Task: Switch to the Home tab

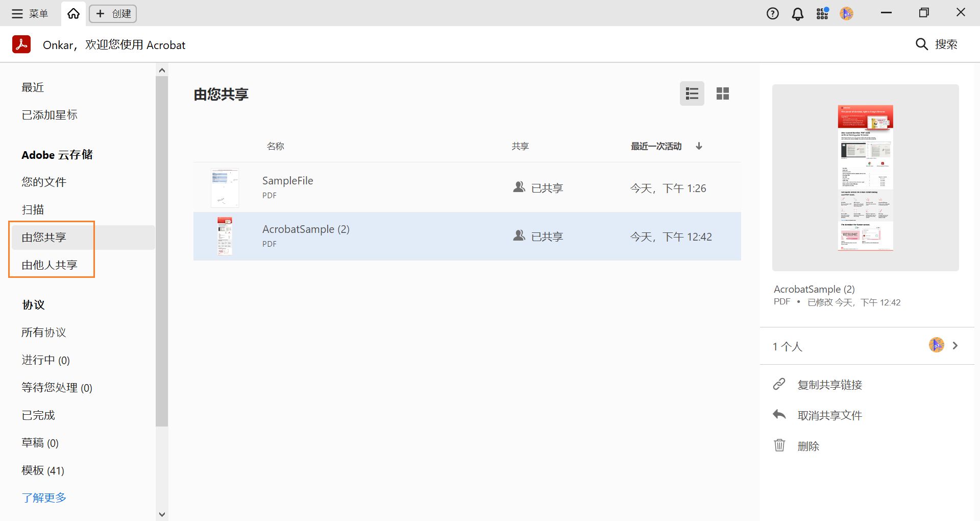Action: (73, 13)
